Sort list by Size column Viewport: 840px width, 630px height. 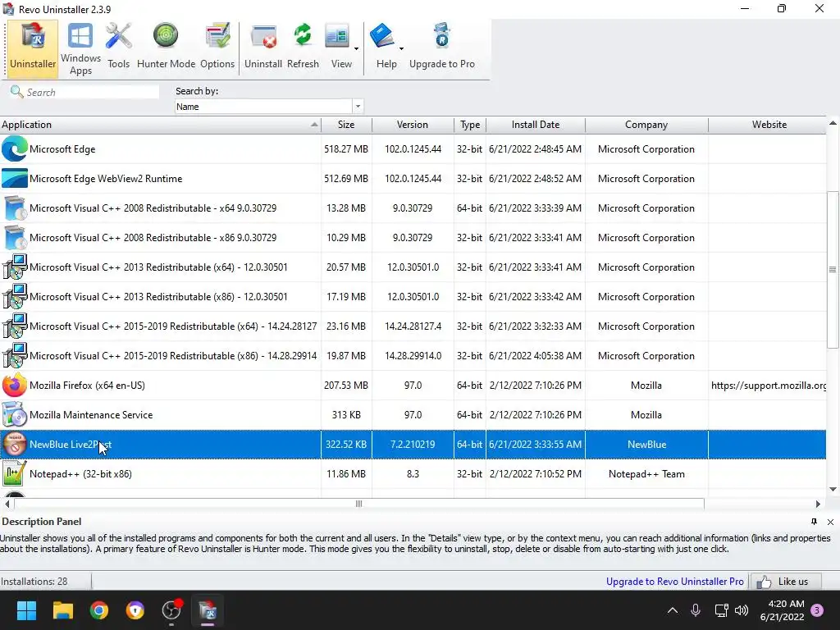pyautogui.click(x=346, y=125)
